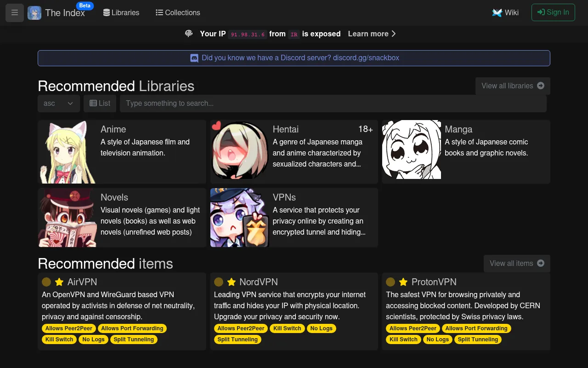
Task: Expand Learn more about exposed IP
Action: tap(372, 34)
